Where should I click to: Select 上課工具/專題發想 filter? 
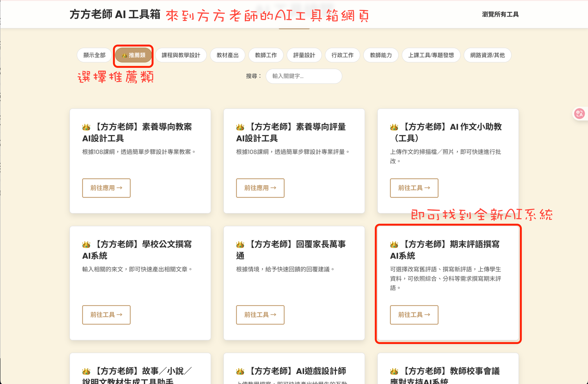431,55
